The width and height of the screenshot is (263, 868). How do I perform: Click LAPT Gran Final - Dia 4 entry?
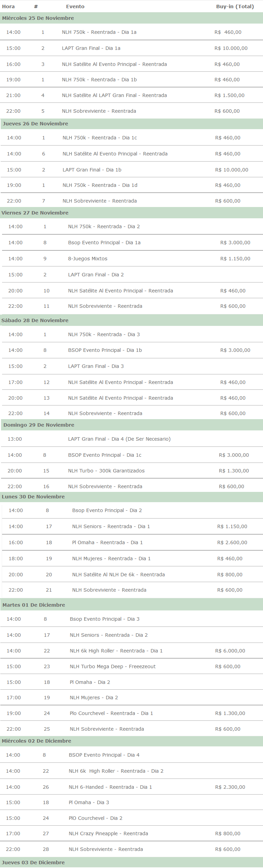(119, 439)
